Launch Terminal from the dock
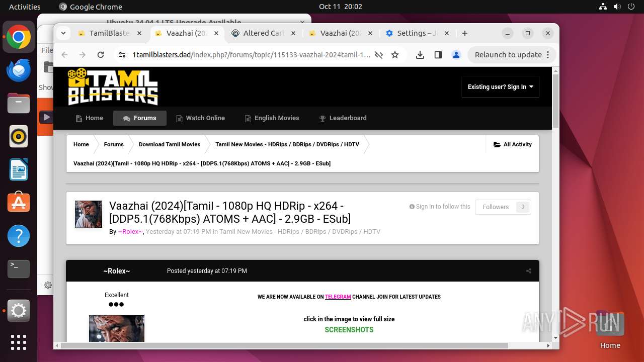 click(19, 269)
